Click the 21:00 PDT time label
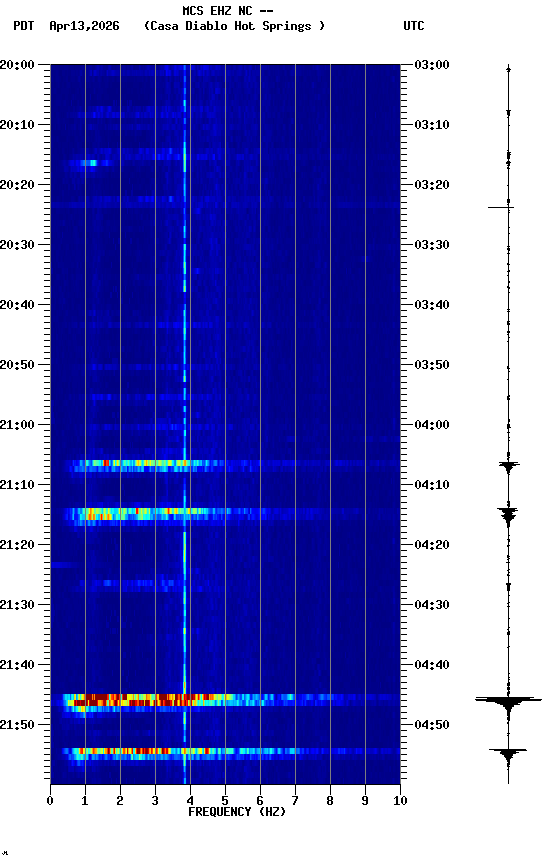 17,425
